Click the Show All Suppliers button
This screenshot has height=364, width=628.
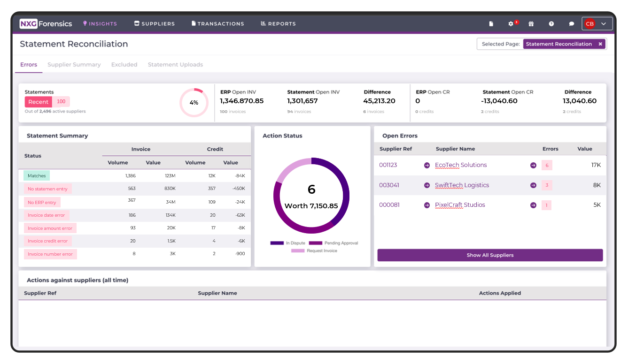click(x=490, y=255)
